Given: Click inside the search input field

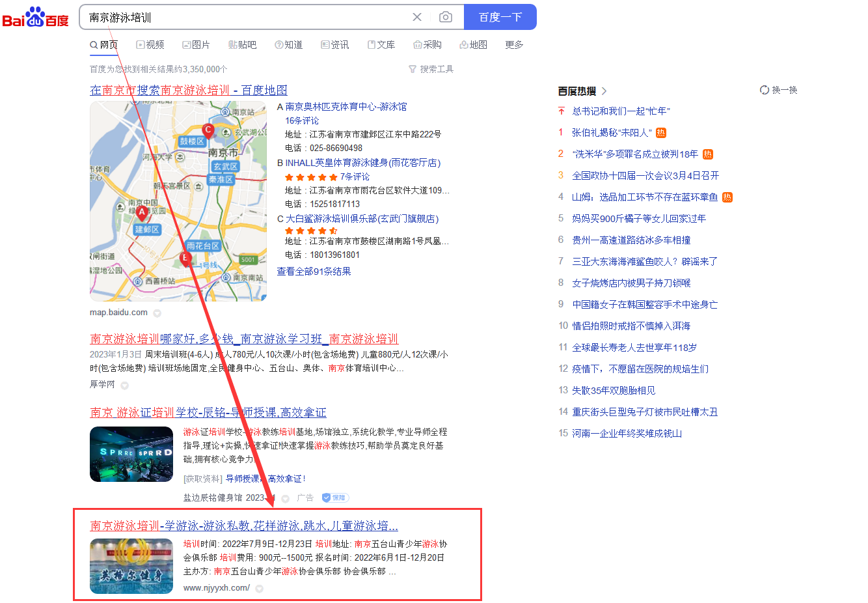Looking at the screenshot, I should click(x=247, y=17).
